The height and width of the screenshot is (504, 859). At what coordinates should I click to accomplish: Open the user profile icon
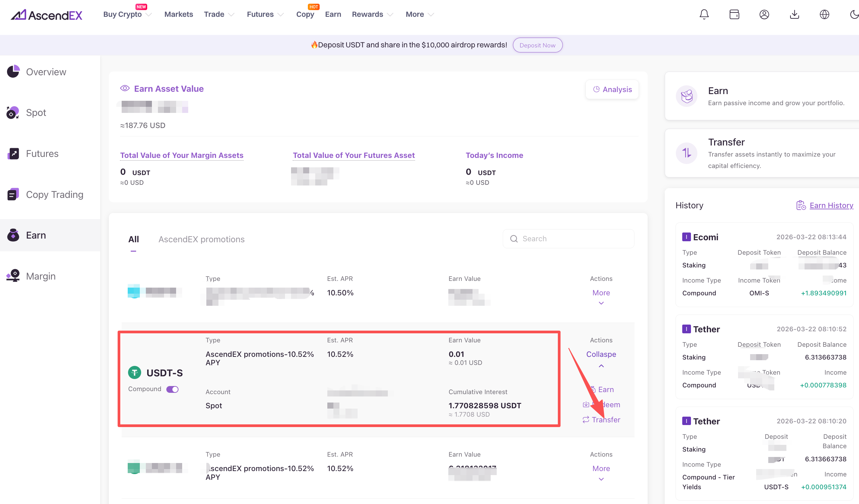[764, 14]
